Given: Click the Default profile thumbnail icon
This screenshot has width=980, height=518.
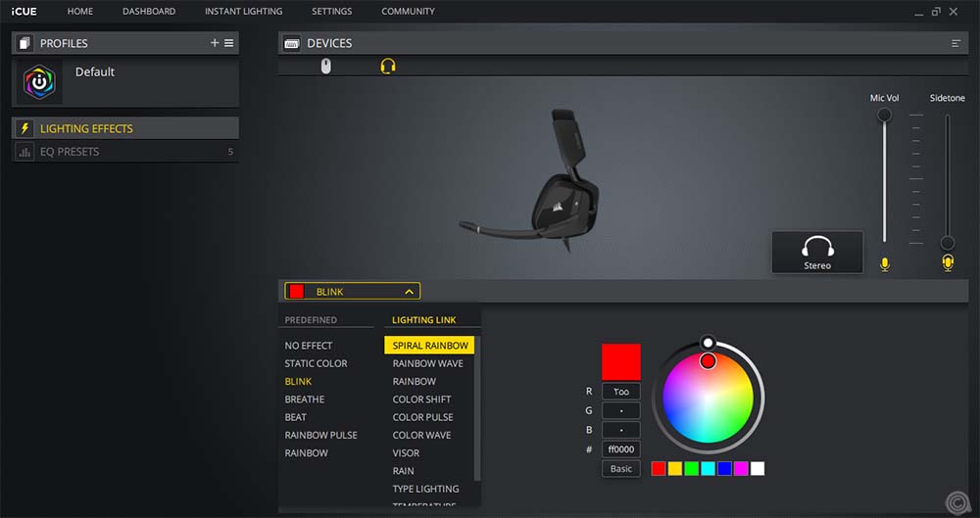Looking at the screenshot, I should pos(39,83).
